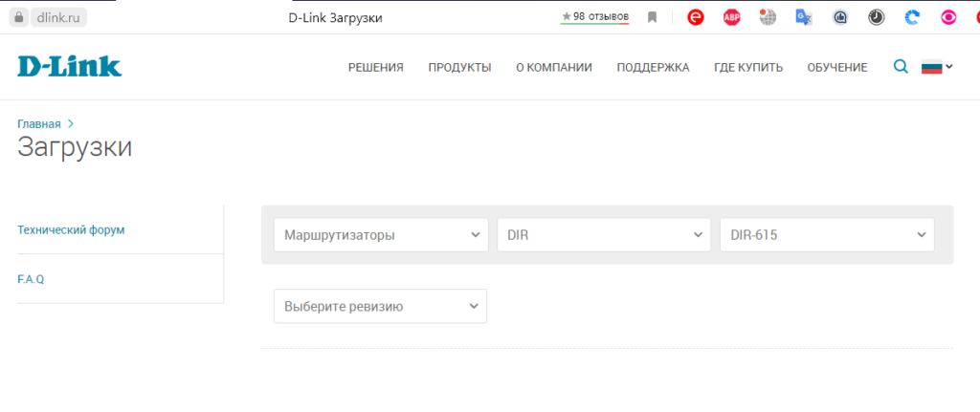980x412 pixels.
Task: Open the ОБУЧЕНИЕ menu
Action: point(836,68)
